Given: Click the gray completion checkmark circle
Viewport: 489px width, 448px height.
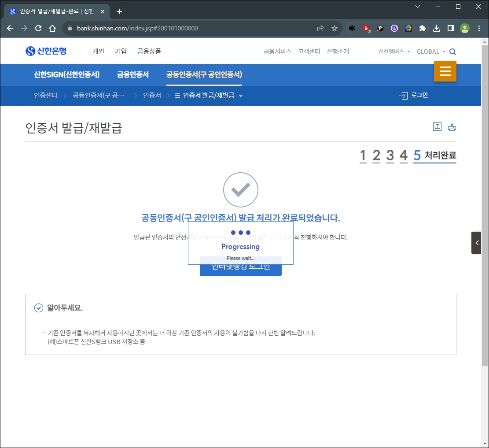Looking at the screenshot, I should (241, 190).
